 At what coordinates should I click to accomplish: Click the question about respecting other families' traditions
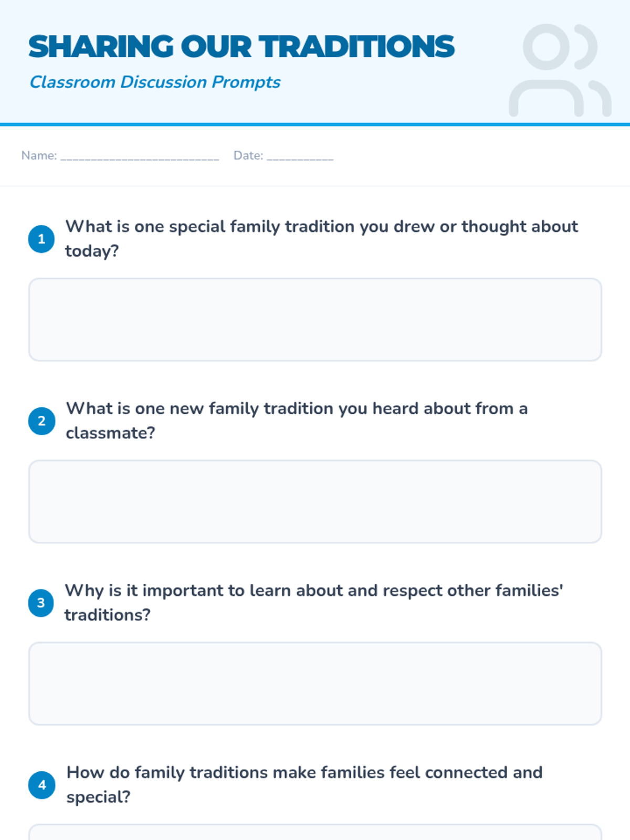(314, 602)
